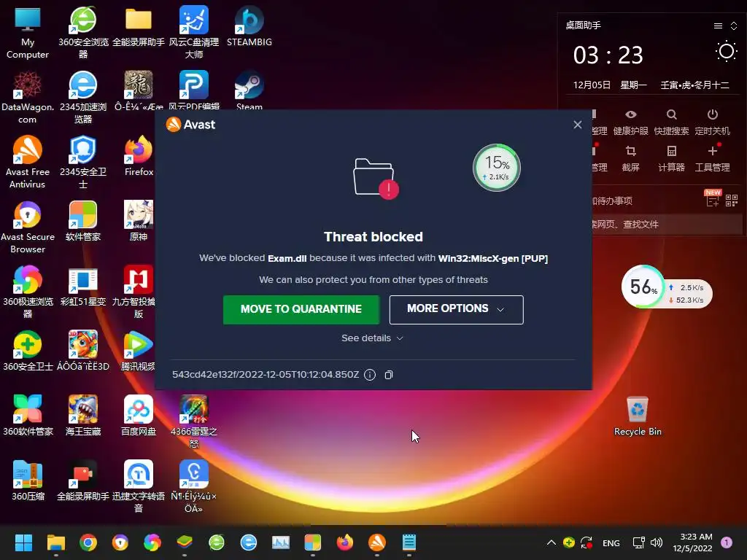The image size is (747, 560).
Task: Open Recycle Bin on desktop
Action: pyautogui.click(x=638, y=415)
